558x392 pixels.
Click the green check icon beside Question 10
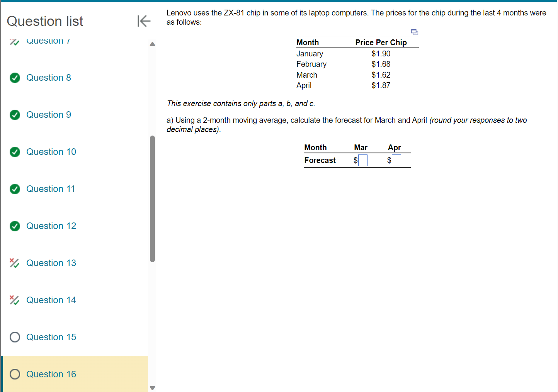[x=14, y=152]
